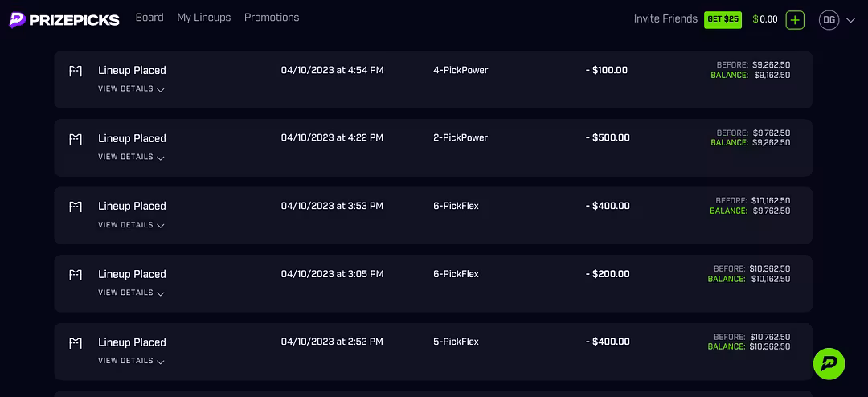The image size is (868, 397).
Task: Click the PrizePicks logo in header
Action: coord(64,20)
